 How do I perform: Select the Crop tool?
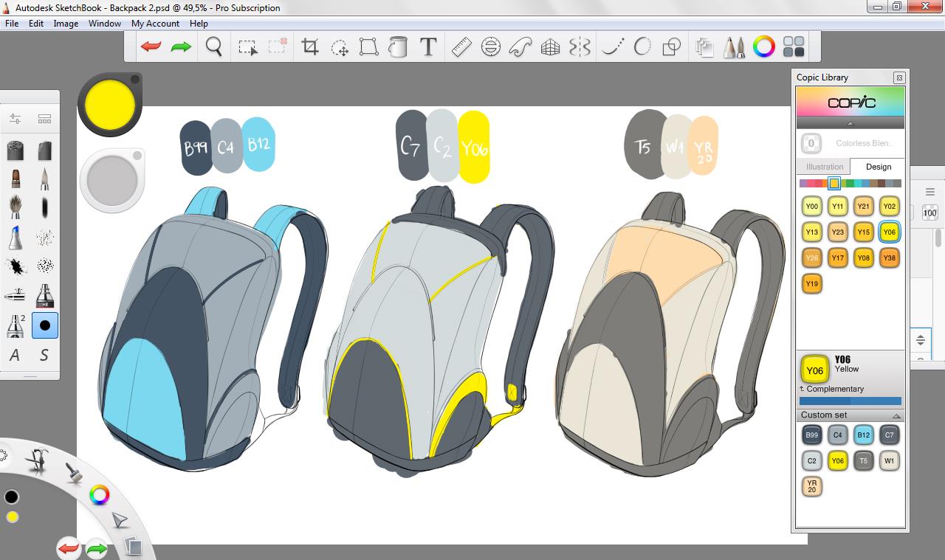pyautogui.click(x=310, y=47)
